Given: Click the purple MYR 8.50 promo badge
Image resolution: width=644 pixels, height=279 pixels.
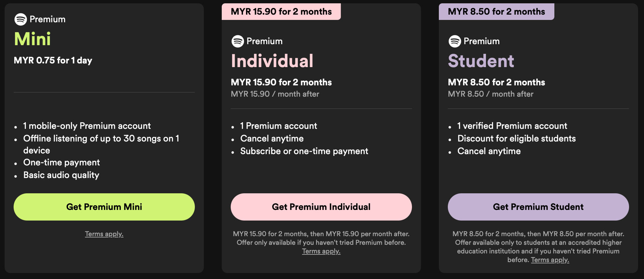Looking at the screenshot, I should (496, 12).
